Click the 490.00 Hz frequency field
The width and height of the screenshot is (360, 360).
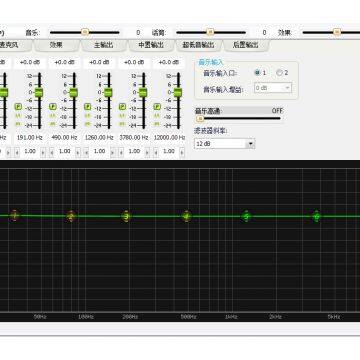64,137
